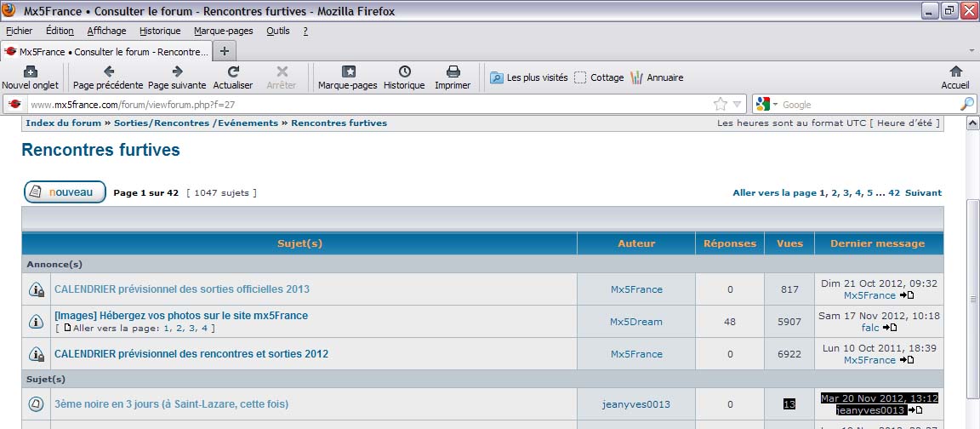Open CALENDRIER prévisionnel des sorties officielles 2013
The width and height of the screenshot is (980, 429).
point(182,289)
